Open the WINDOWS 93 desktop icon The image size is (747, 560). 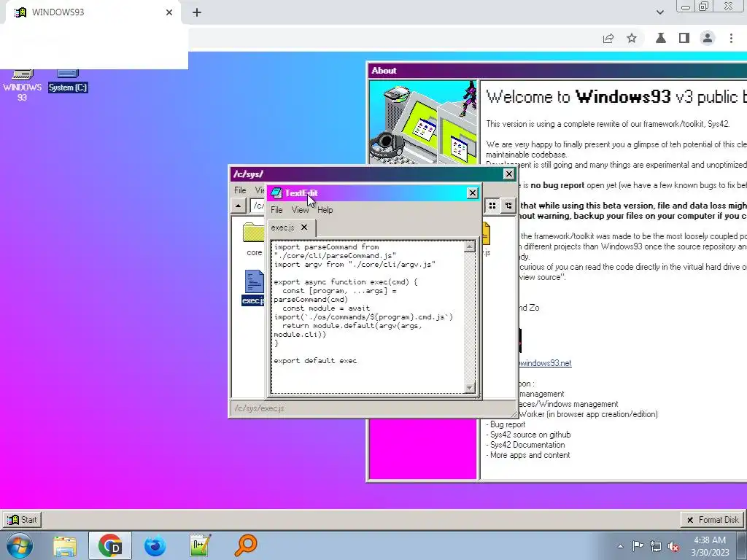(x=22, y=85)
